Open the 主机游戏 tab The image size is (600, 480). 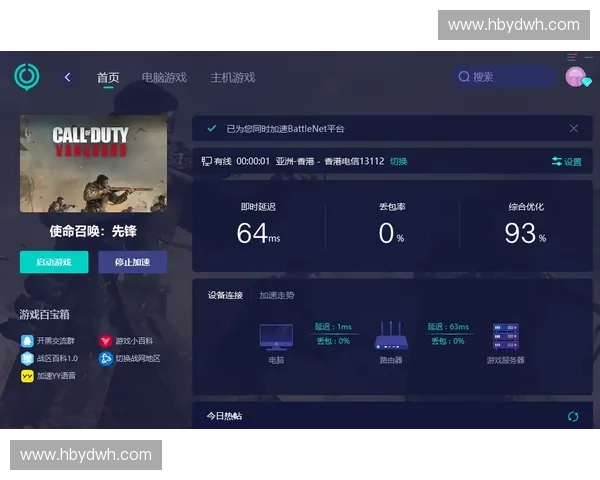coord(233,77)
